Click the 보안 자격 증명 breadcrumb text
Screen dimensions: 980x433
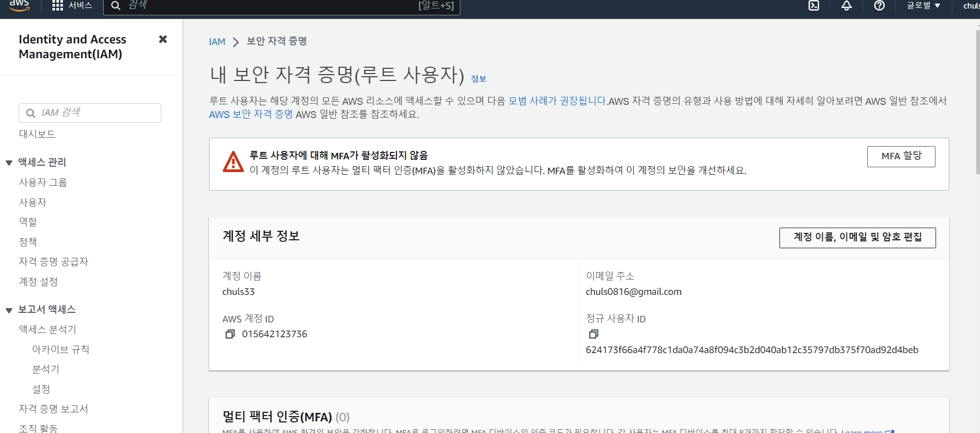277,41
